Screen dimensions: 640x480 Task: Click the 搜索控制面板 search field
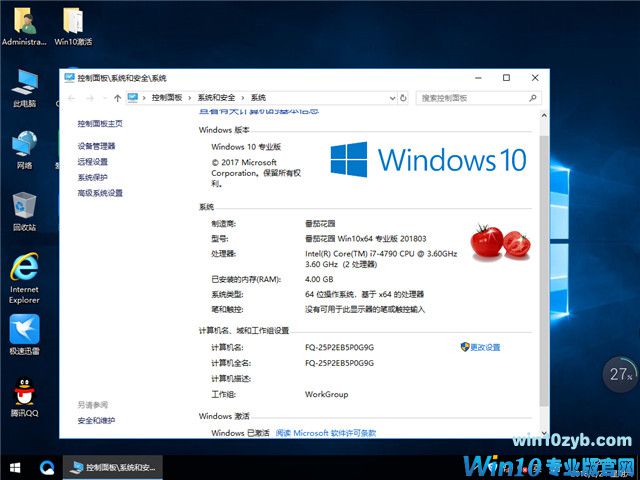pos(475,98)
